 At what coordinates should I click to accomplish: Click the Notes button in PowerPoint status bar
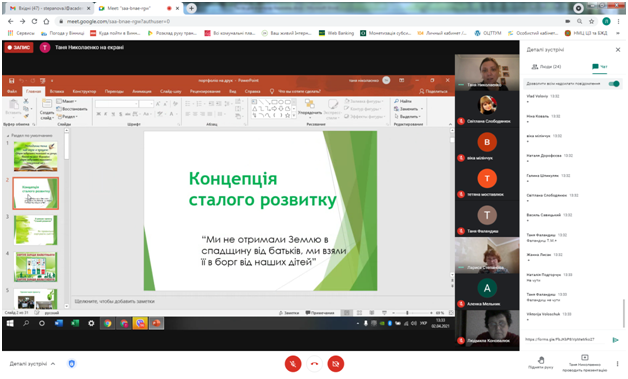289,313
